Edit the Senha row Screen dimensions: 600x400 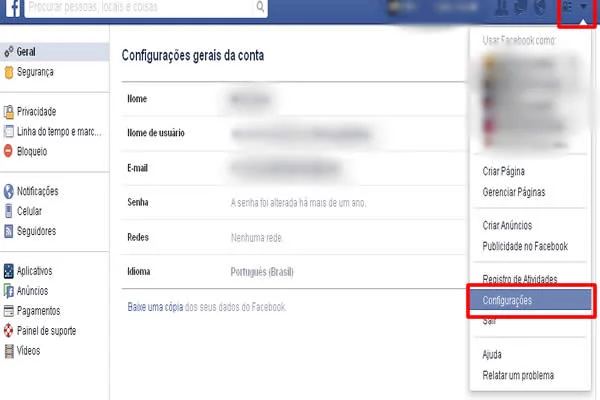point(293,202)
